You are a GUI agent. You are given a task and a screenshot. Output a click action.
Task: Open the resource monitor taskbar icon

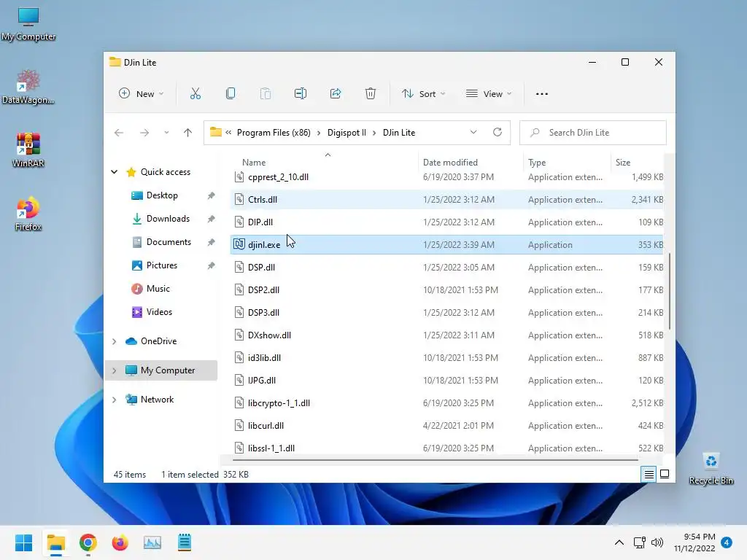(152, 542)
